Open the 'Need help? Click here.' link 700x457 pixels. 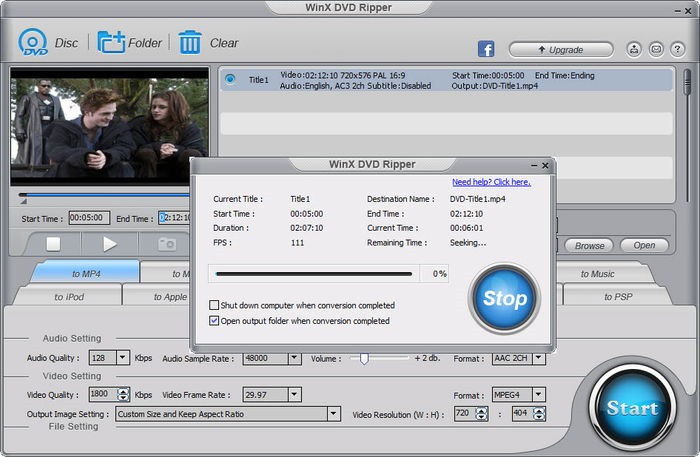(491, 182)
